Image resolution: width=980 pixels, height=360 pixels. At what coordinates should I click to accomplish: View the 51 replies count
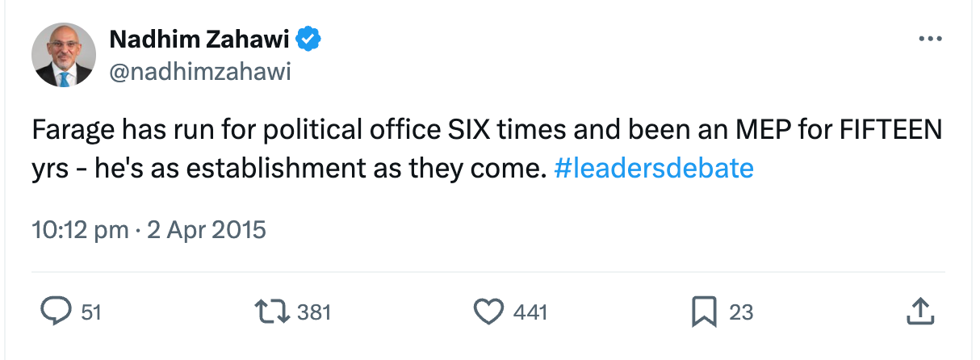tap(91, 312)
